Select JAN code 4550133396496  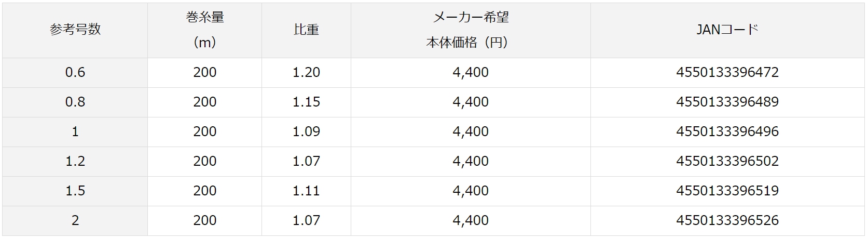(x=727, y=131)
